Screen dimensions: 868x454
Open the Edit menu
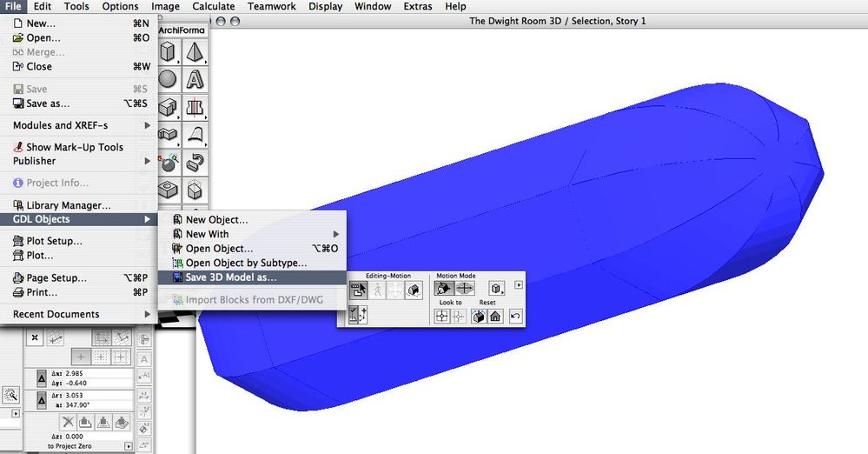[43, 6]
